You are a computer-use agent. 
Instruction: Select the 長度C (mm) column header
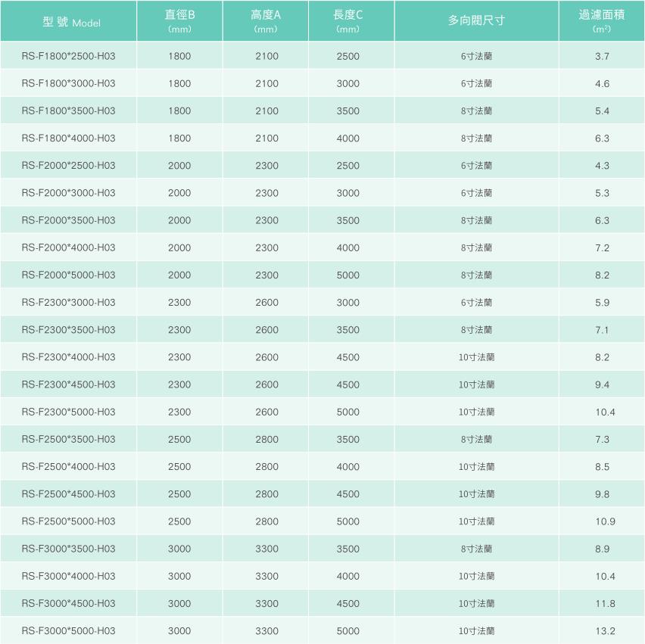[x=348, y=21]
